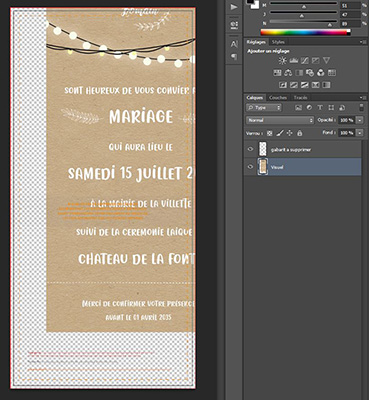Open the Paragraph panel icon
This screenshot has width=369, height=400.
tap(234, 57)
